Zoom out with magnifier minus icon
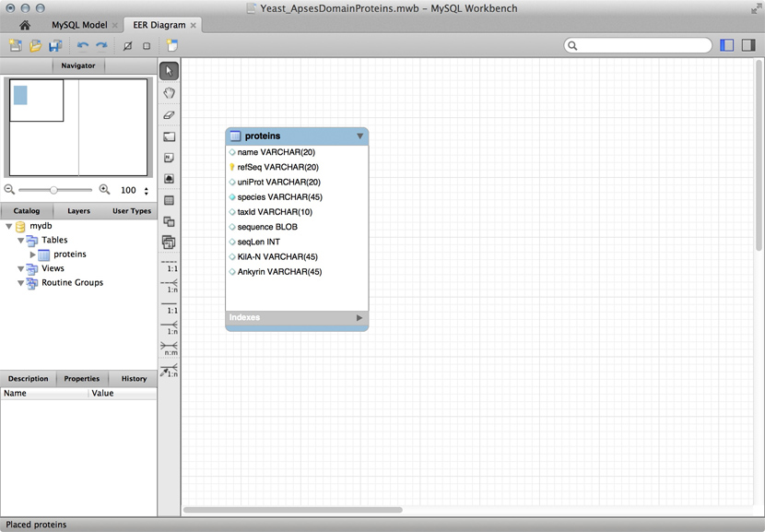Screen dimensions: 765x532 pos(9,189)
